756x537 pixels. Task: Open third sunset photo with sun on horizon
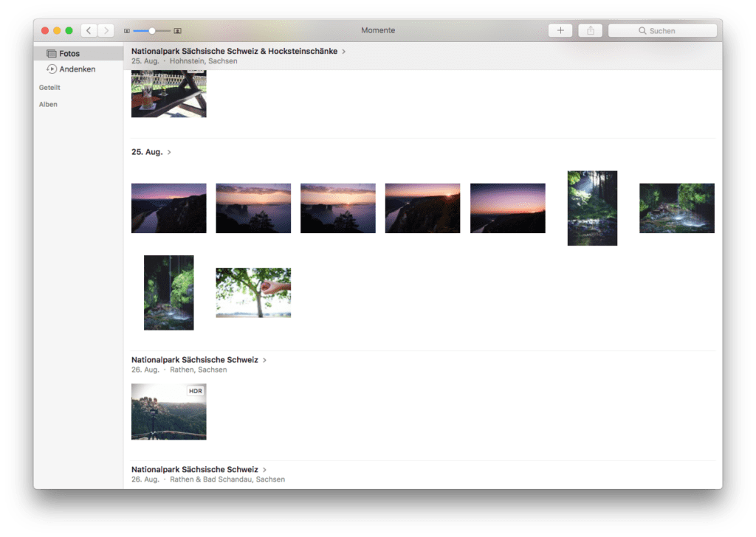coord(338,208)
